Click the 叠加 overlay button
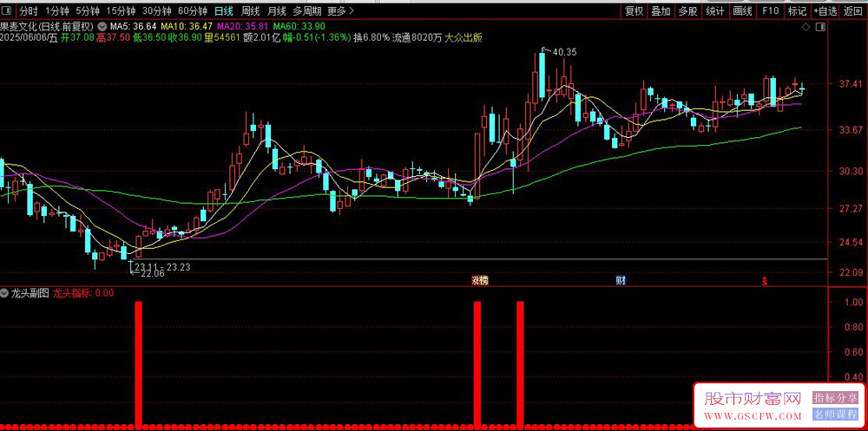Image resolution: width=868 pixels, height=431 pixels. tap(661, 10)
